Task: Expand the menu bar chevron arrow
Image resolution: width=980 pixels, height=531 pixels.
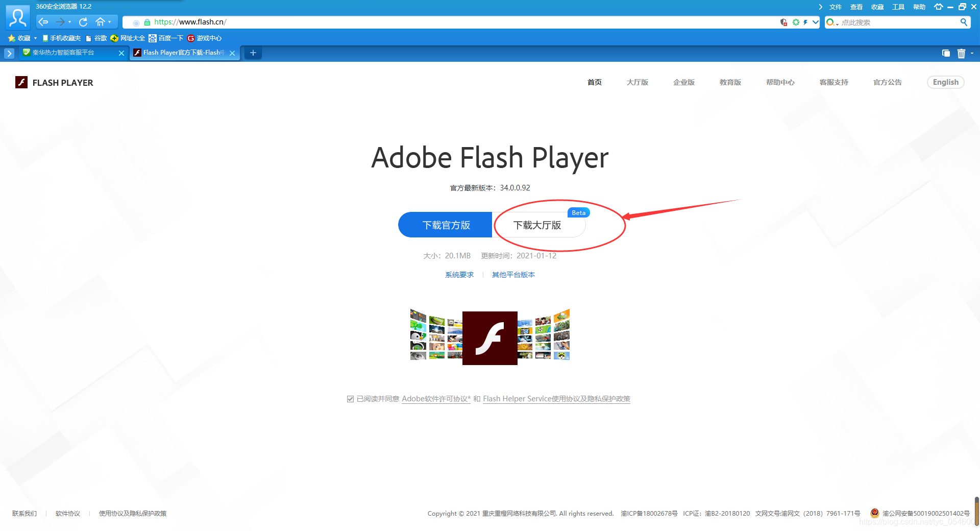Action: point(820,7)
